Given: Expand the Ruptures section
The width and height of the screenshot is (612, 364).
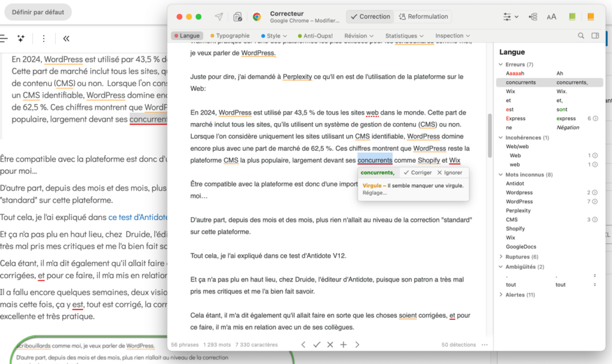Looking at the screenshot, I should pos(501,256).
